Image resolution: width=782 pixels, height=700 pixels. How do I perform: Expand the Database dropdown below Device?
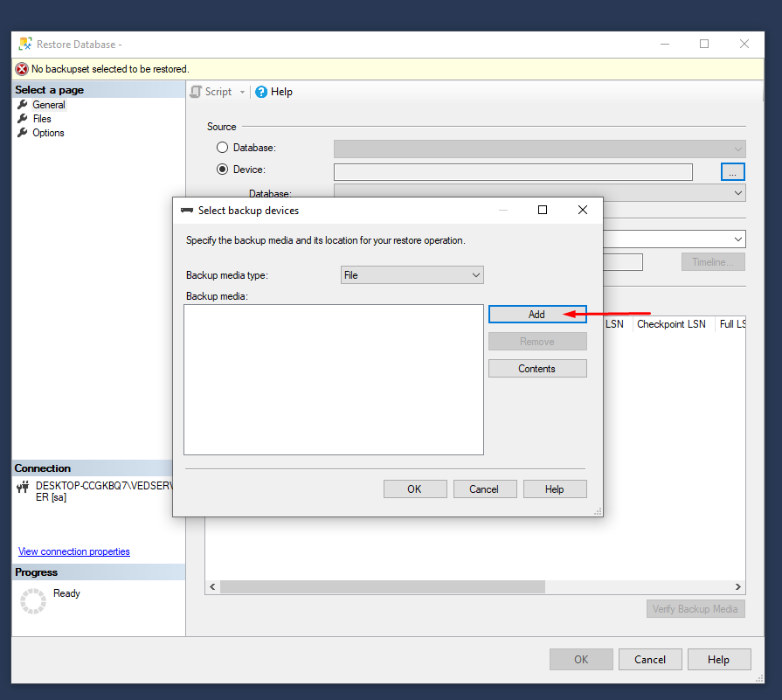[738, 193]
